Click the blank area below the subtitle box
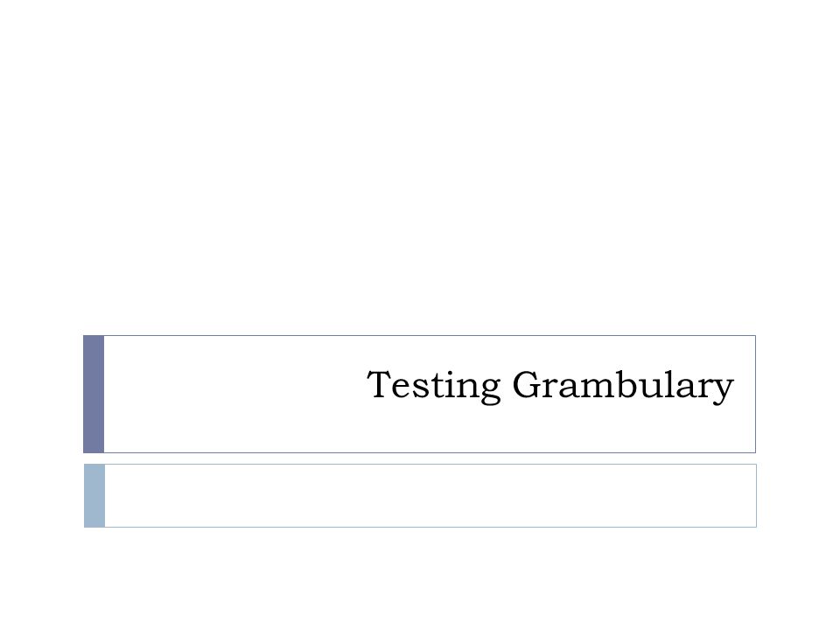Viewport: 840px width, 630px height. [420, 578]
